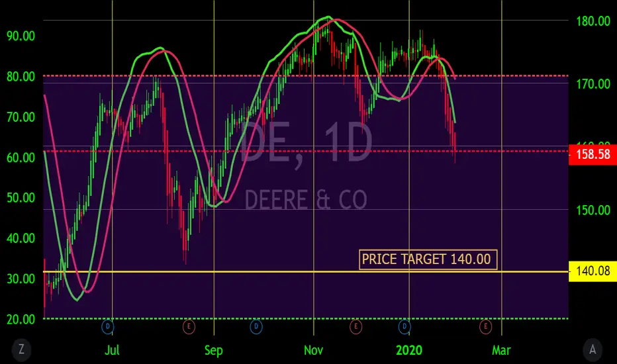
Task: Click the Sep label on time axis
Action: (214, 350)
